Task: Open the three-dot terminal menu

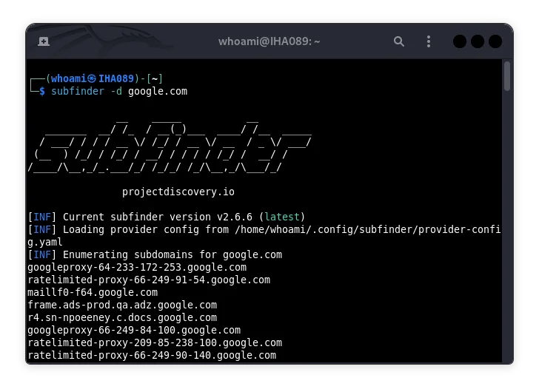Action: 428,41
